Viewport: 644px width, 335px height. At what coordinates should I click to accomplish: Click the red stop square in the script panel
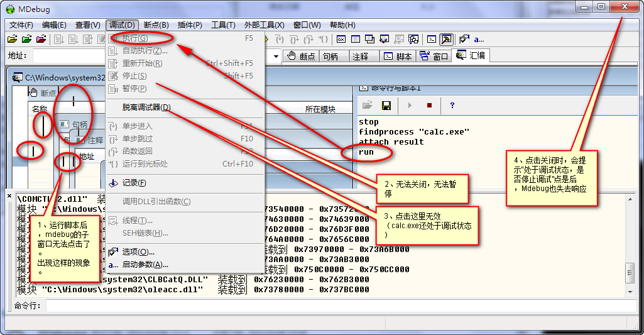(429, 106)
